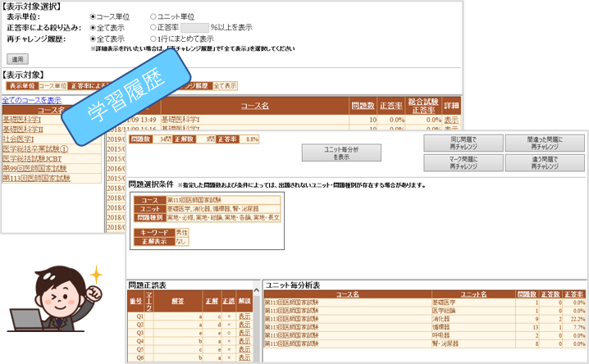Choose 1行にまとめて表示 for 再チャレンジ履歴

pos(153,38)
